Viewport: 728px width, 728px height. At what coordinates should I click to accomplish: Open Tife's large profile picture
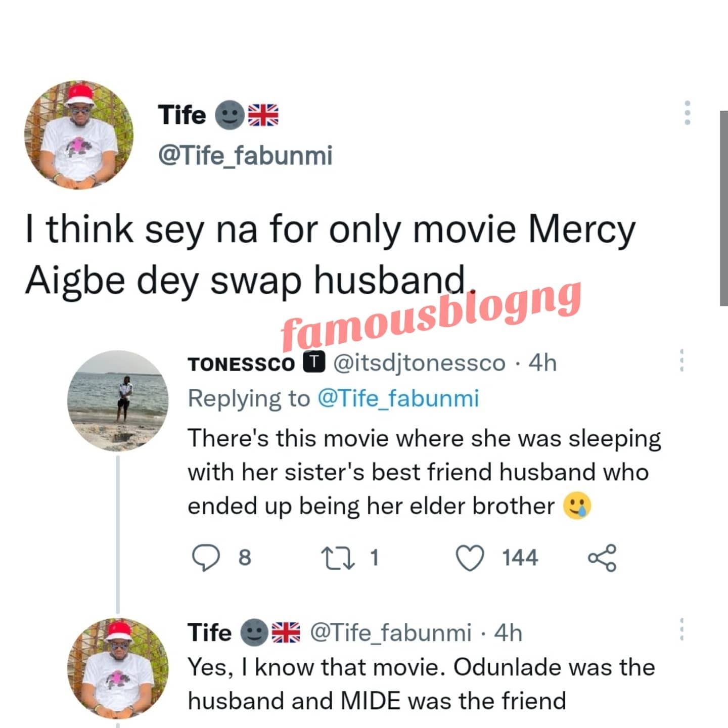(79, 135)
